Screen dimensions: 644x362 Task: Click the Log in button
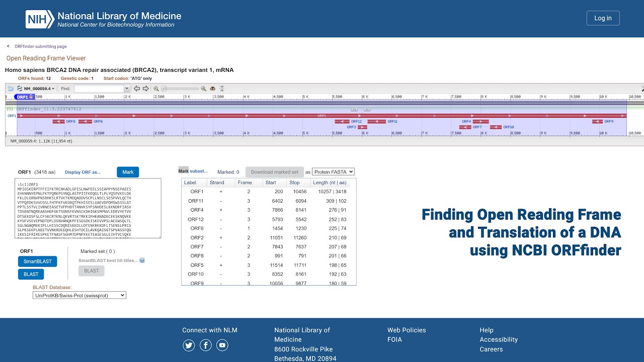coord(603,18)
